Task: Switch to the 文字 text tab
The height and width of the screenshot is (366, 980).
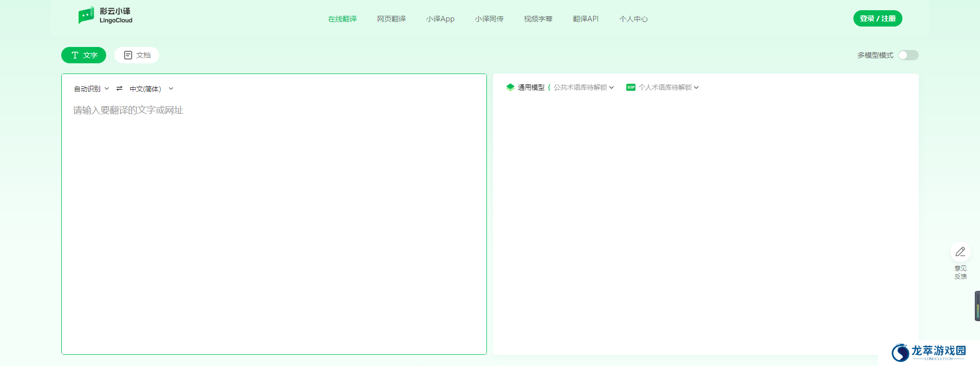Action: pyautogui.click(x=84, y=55)
